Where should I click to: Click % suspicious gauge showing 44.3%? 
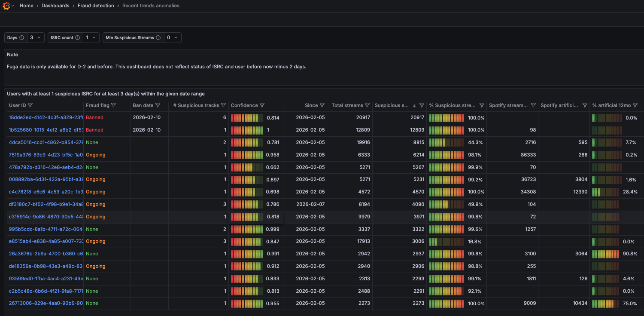(447, 142)
